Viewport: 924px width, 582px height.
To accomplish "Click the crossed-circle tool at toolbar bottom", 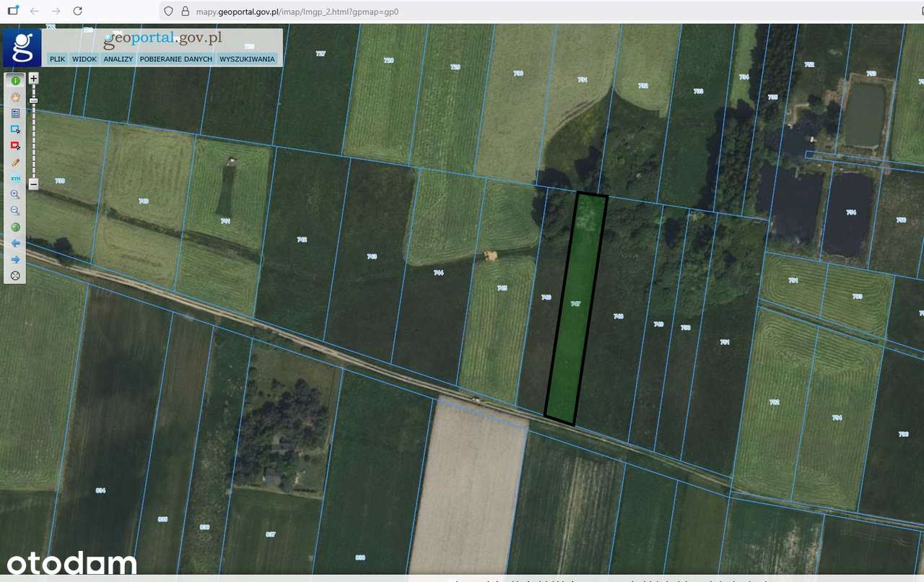I will tap(15, 276).
